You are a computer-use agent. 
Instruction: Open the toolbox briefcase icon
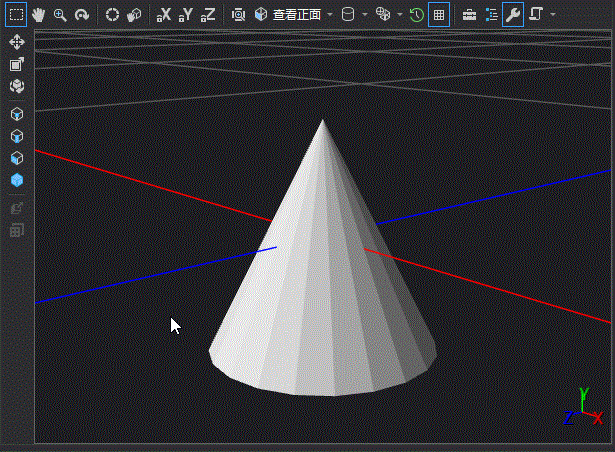(x=469, y=15)
